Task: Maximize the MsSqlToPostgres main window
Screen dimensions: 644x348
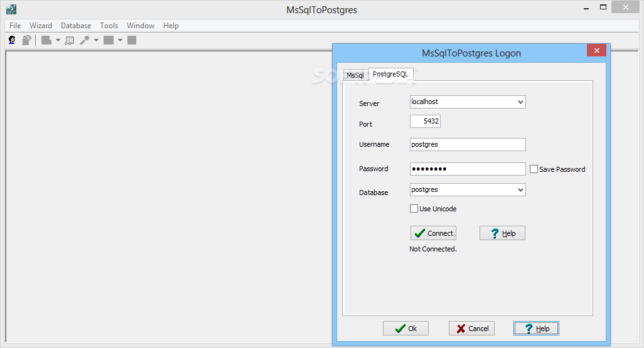Action: coord(603,7)
